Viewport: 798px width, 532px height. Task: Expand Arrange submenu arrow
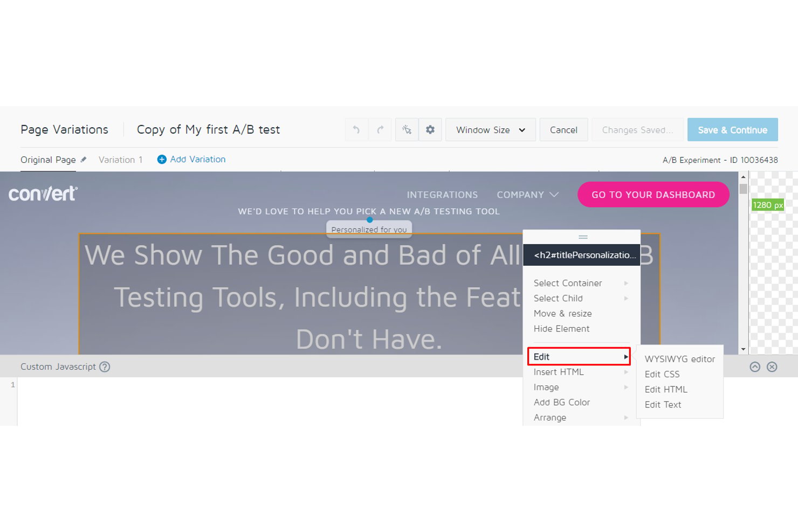pyautogui.click(x=626, y=417)
